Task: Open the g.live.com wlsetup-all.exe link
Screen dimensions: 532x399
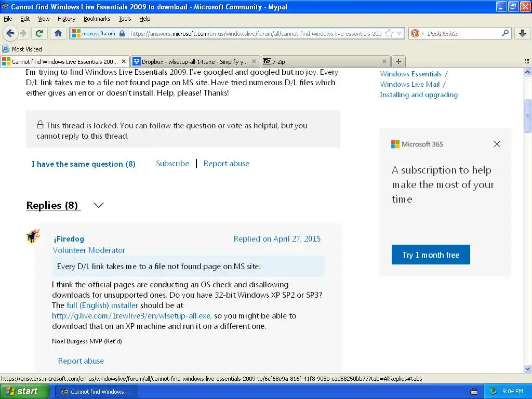Action: click(x=131, y=316)
